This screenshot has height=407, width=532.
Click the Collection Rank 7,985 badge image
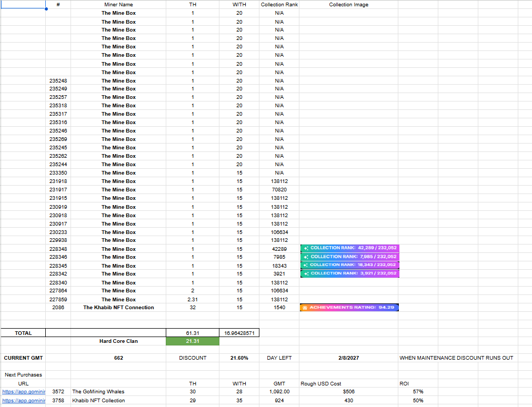point(349,257)
